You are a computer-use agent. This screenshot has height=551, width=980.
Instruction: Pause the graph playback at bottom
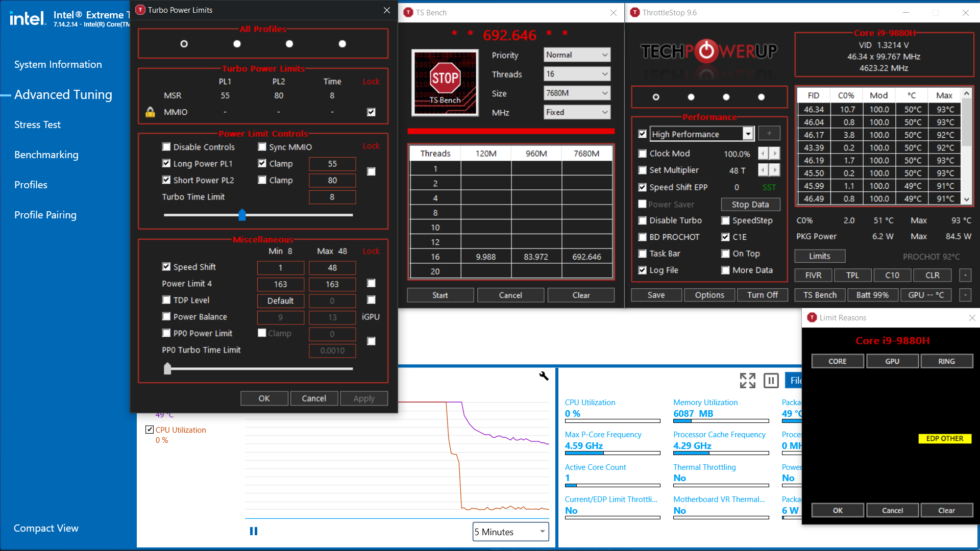[254, 531]
